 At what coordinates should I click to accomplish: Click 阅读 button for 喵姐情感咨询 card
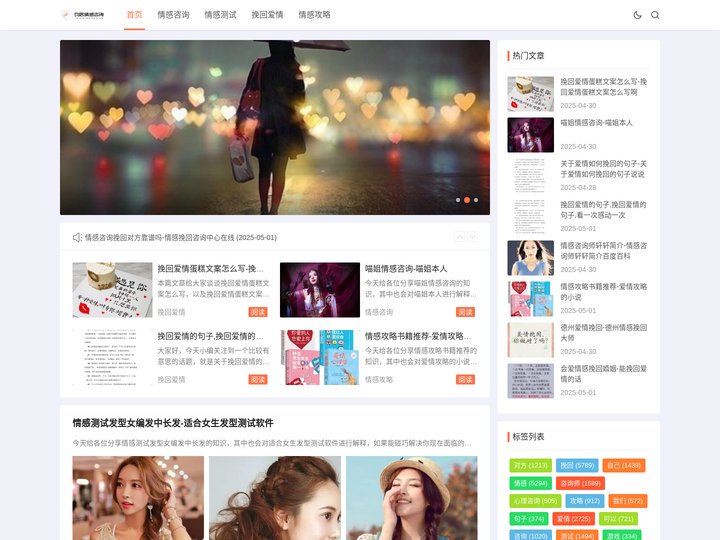pos(466,312)
